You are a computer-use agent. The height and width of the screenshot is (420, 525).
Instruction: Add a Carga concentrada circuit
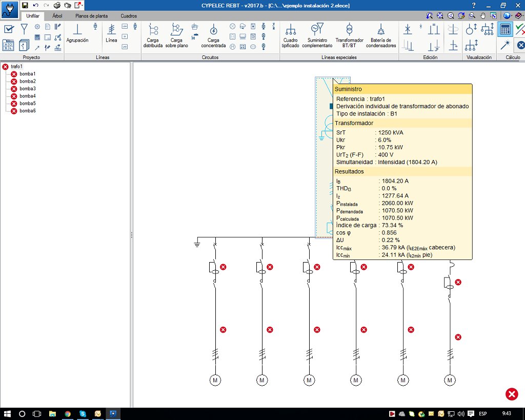pos(213,35)
